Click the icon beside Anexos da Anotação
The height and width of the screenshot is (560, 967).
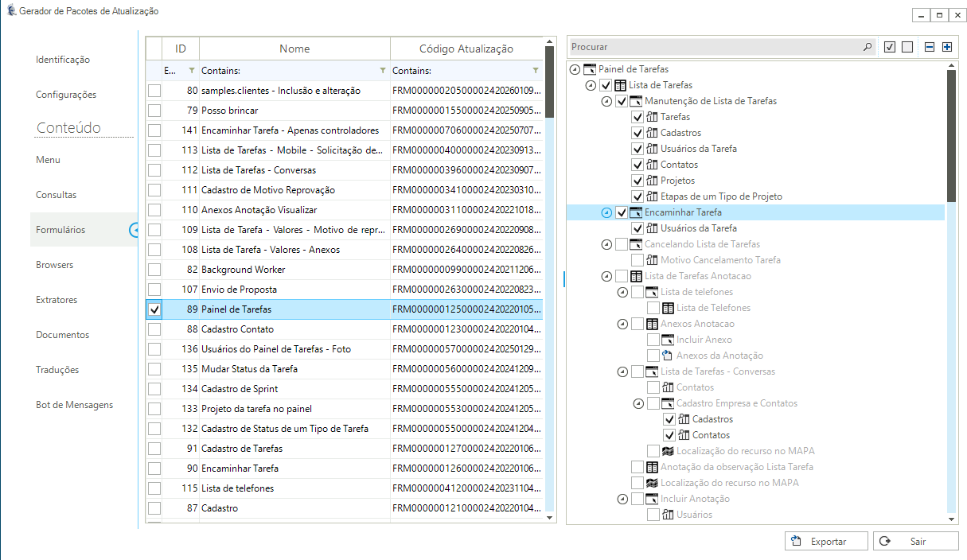pos(668,356)
